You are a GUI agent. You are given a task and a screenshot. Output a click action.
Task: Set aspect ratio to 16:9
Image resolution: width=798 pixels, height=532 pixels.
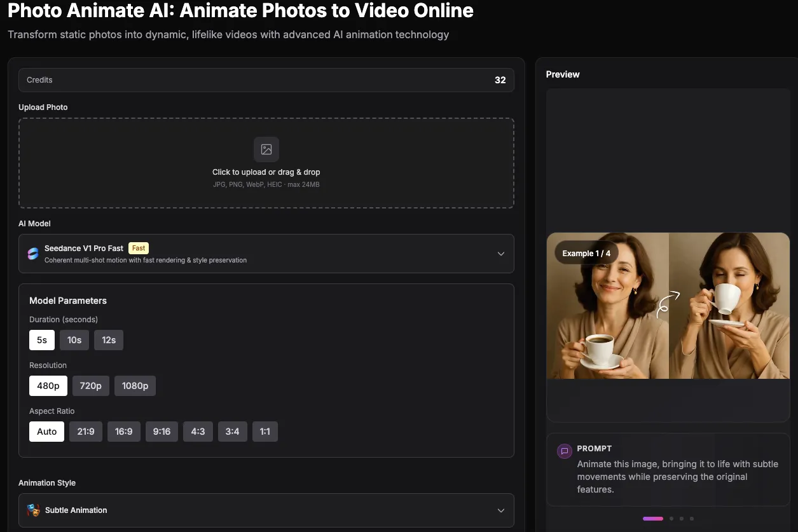pyautogui.click(x=123, y=431)
